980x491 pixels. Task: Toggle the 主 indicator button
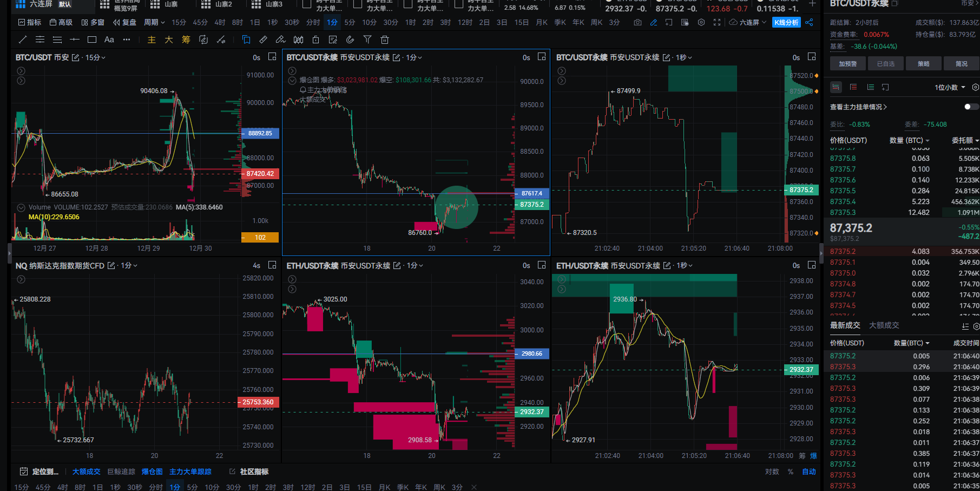coord(152,40)
